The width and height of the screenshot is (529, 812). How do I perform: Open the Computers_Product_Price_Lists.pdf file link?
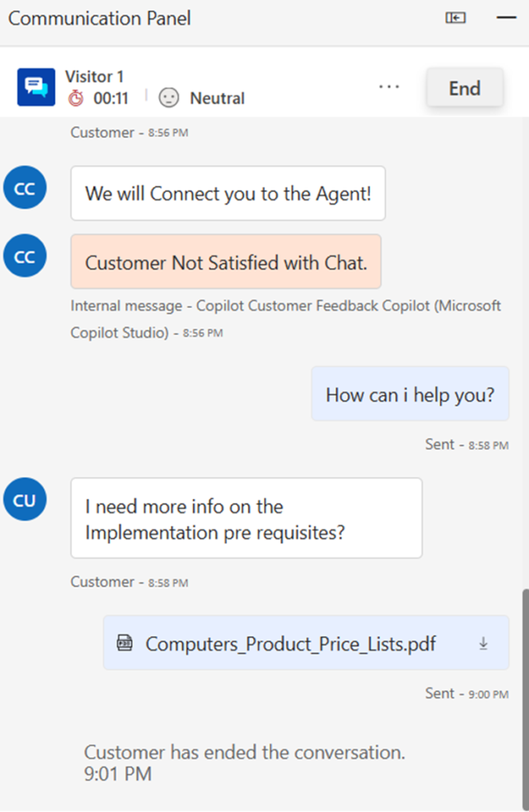tap(290, 643)
